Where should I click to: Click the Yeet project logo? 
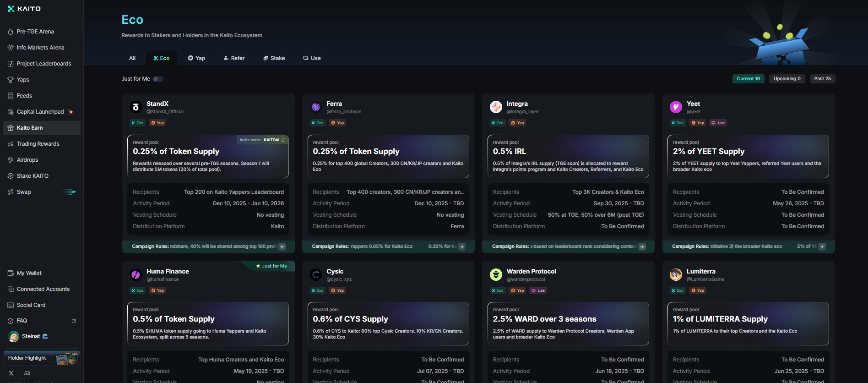click(676, 107)
